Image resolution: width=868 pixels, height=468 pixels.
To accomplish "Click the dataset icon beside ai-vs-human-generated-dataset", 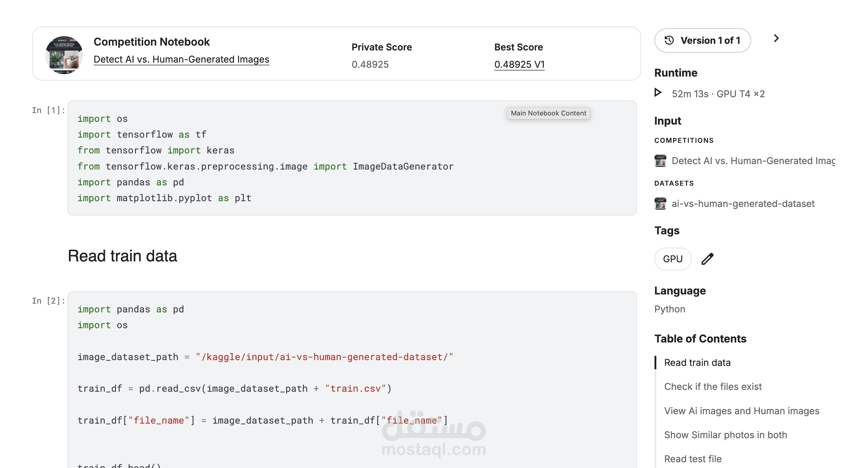I will click(x=660, y=204).
